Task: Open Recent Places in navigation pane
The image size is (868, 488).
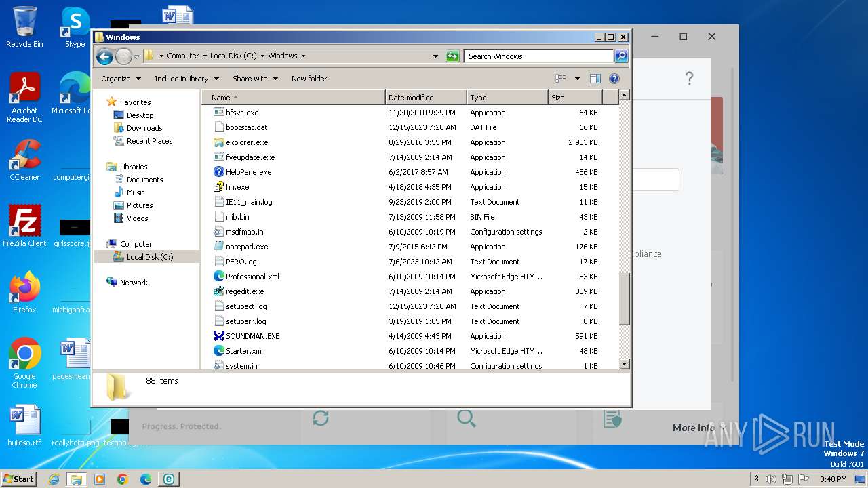Action: (149, 141)
